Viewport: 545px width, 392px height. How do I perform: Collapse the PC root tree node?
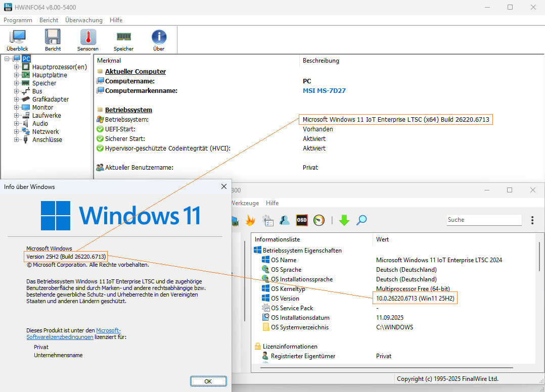[7, 59]
